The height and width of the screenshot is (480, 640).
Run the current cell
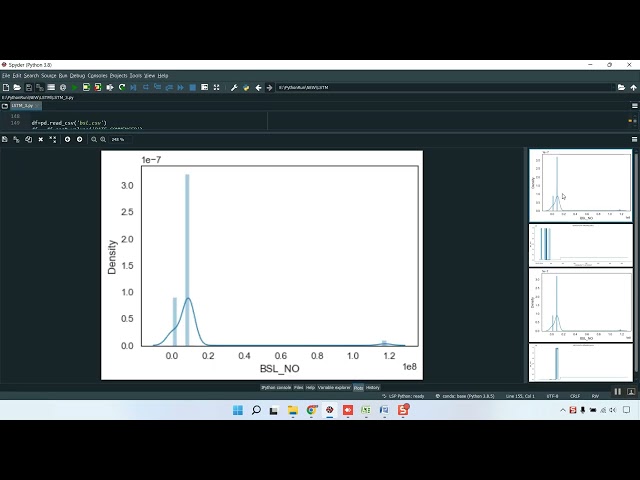pyautogui.click(x=86, y=87)
